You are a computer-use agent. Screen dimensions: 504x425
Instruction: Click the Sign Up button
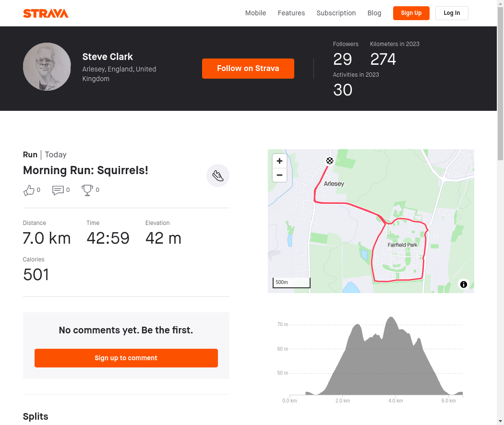coord(411,13)
